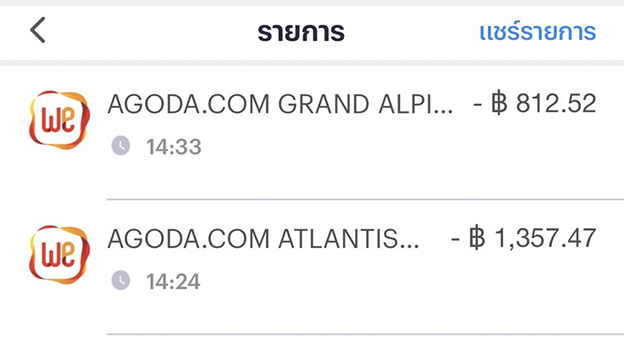Select the - ฿ 812.52 amount
624x361 pixels.
tap(534, 103)
